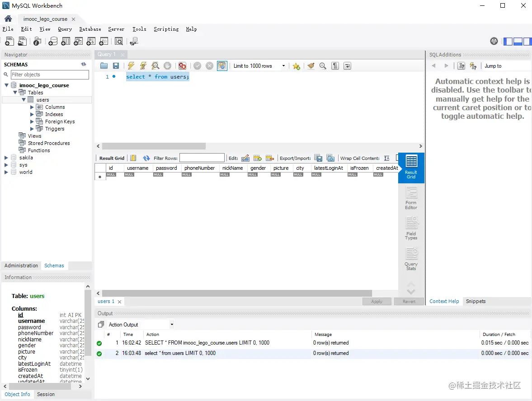Toggle wrap cell content icon
The image size is (532, 401).
pyautogui.click(x=387, y=159)
